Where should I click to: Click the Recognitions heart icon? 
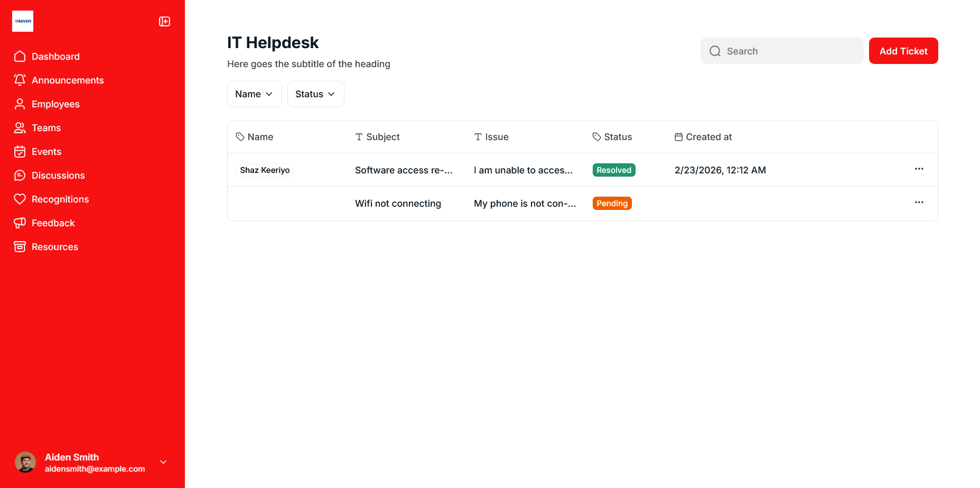(x=20, y=199)
